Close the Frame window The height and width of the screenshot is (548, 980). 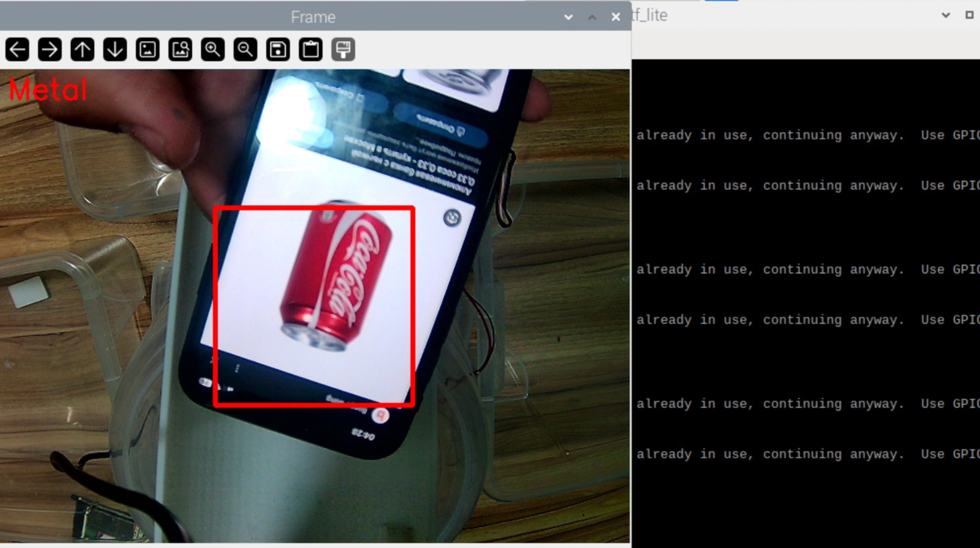coord(616,17)
